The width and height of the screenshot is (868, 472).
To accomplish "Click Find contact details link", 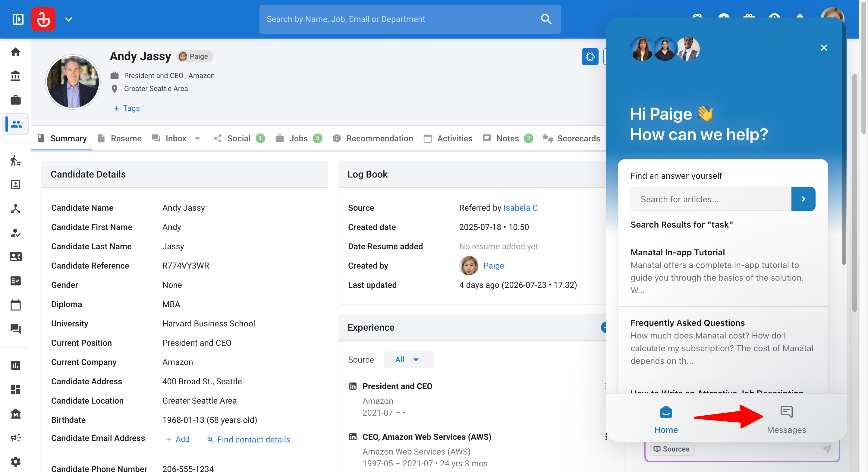I will click(x=248, y=439).
